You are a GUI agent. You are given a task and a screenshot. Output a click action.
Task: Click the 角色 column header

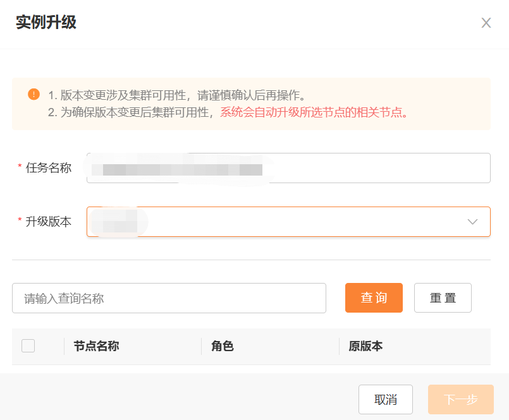pos(223,346)
